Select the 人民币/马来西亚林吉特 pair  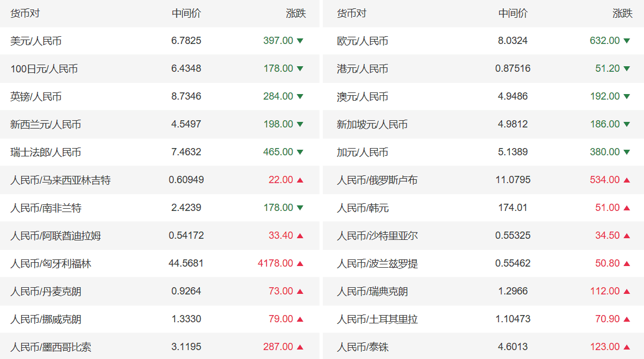[60, 180]
